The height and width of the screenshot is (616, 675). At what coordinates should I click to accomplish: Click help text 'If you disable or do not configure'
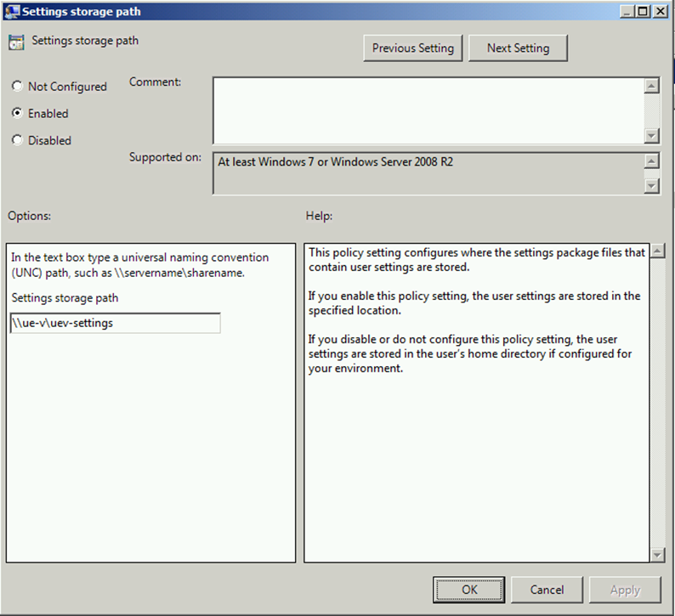pyautogui.click(x=469, y=353)
